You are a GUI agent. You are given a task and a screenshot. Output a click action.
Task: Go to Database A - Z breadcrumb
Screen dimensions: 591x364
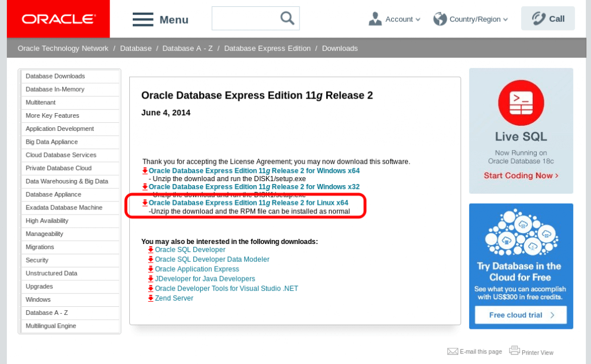click(188, 48)
